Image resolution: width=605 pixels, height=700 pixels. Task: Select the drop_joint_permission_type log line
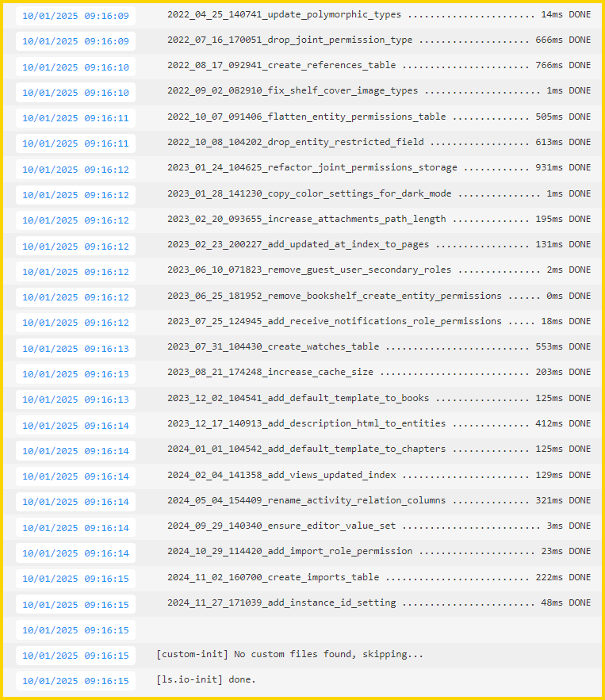click(x=378, y=40)
